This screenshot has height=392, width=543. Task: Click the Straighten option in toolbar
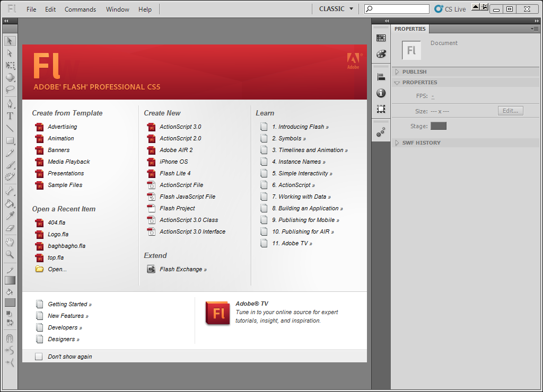(10, 362)
